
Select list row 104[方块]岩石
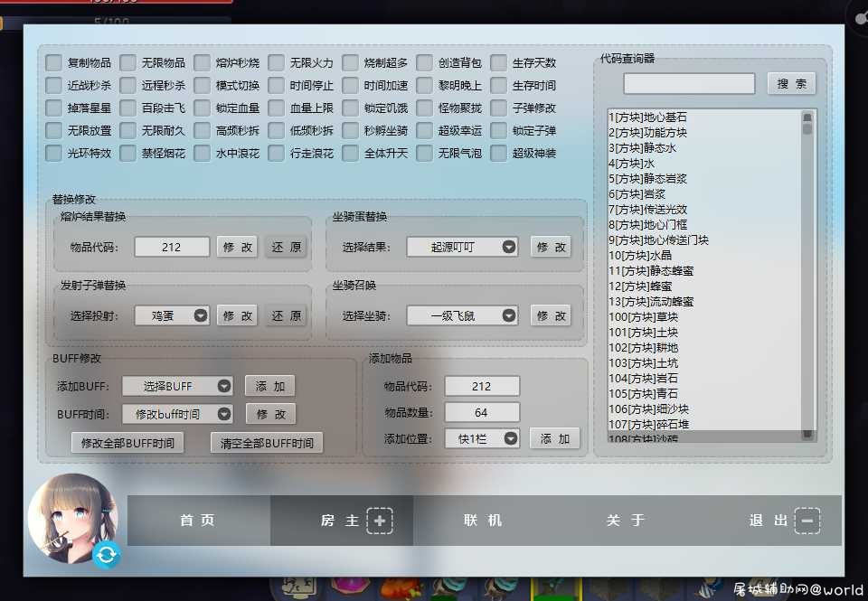point(704,379)
